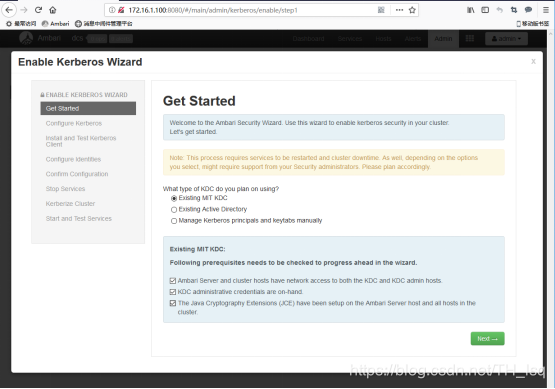Toggle KDC administrative credentials are on-hand checkbox
Viewport: 555px width, 389px height.
173,292
